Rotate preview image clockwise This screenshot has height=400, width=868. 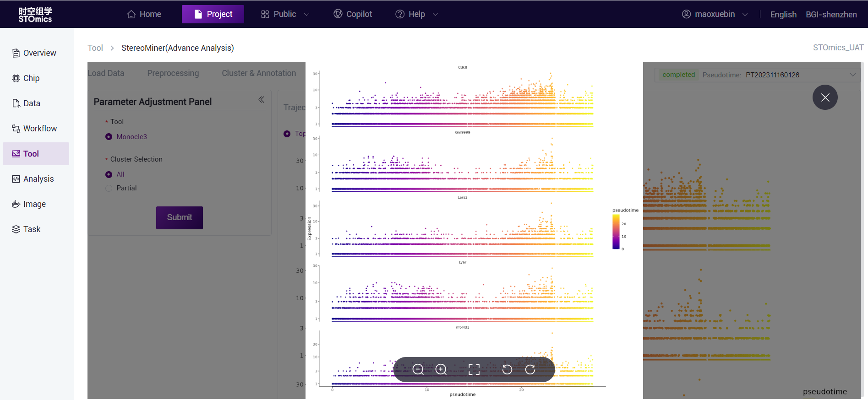click(530, 369)
